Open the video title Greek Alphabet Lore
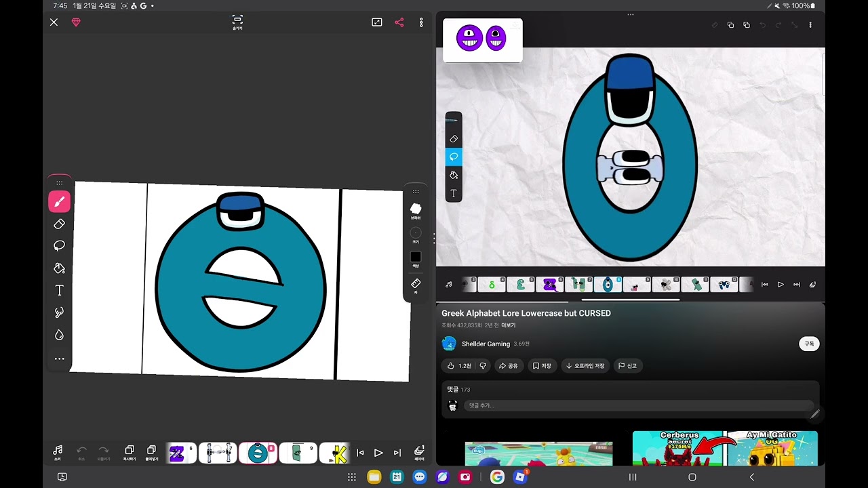868x488 pixels. 526,313
